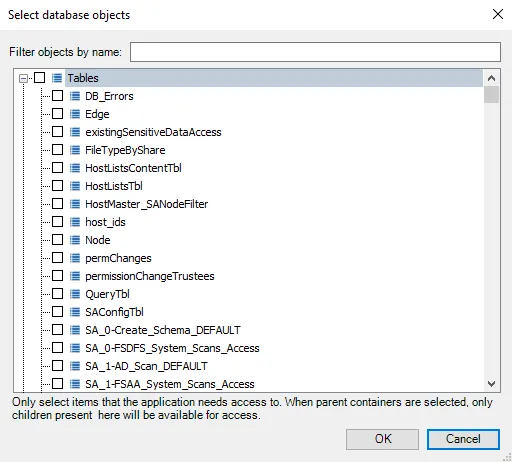Check the SA_0-FSDFS_System_Scans_Access checkbox
Image resolution: width=512 pixels, height=462 pixels.
pos(57,348)
